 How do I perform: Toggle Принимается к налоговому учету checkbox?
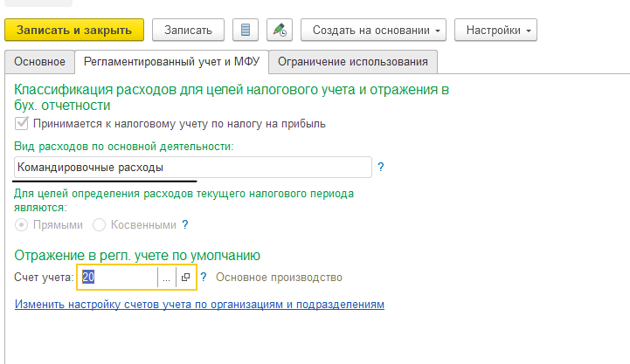tap(21, 123)
